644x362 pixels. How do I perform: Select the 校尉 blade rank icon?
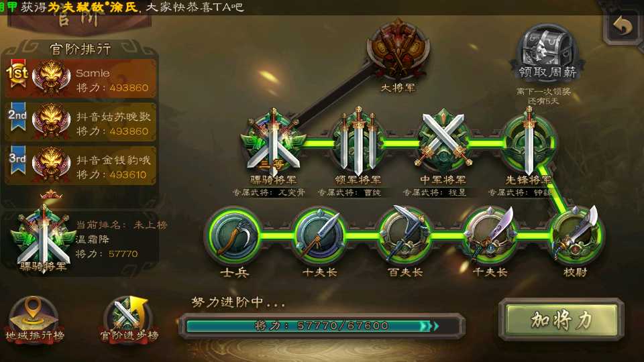pos(576,236)
